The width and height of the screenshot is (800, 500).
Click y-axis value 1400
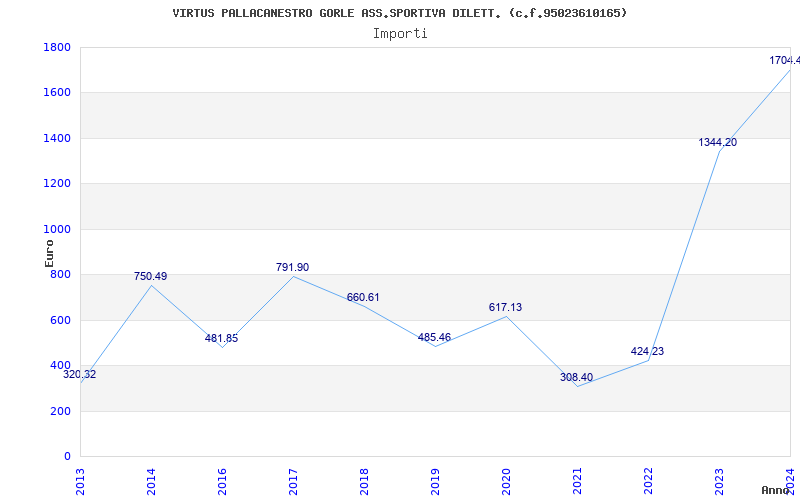tap(57, 138)
